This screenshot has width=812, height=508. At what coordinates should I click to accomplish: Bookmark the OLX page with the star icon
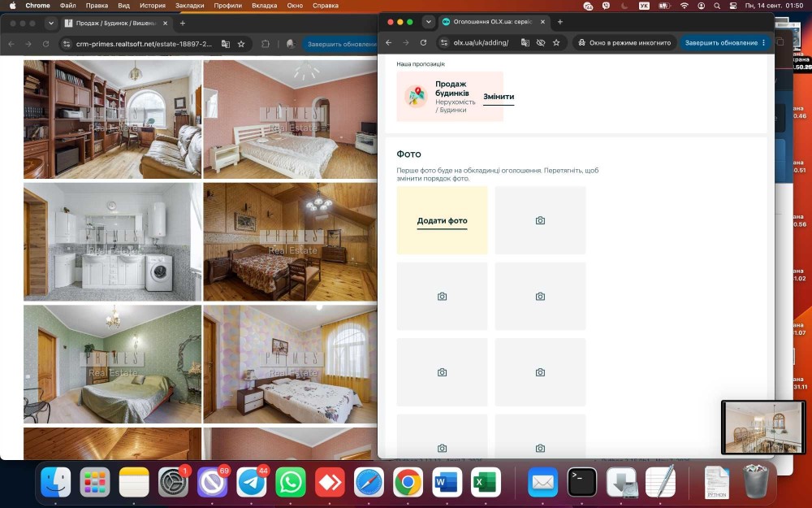click(556, 42)
